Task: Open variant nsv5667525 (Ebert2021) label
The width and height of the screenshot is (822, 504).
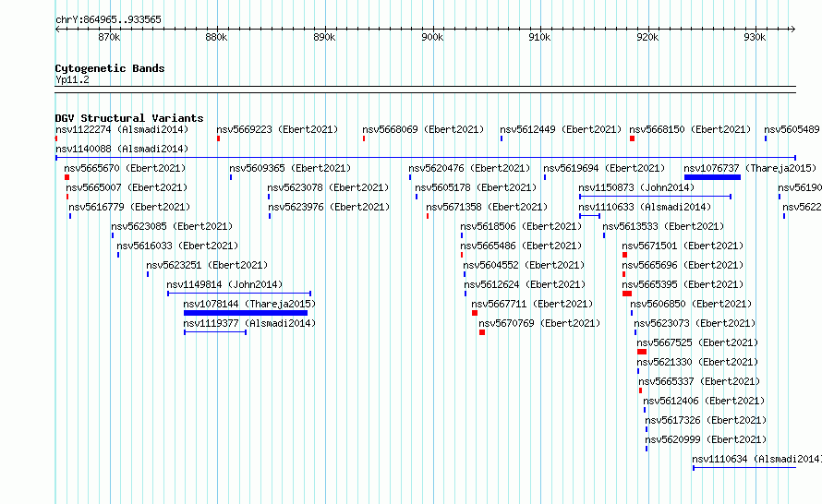Action: click(696, 342)
